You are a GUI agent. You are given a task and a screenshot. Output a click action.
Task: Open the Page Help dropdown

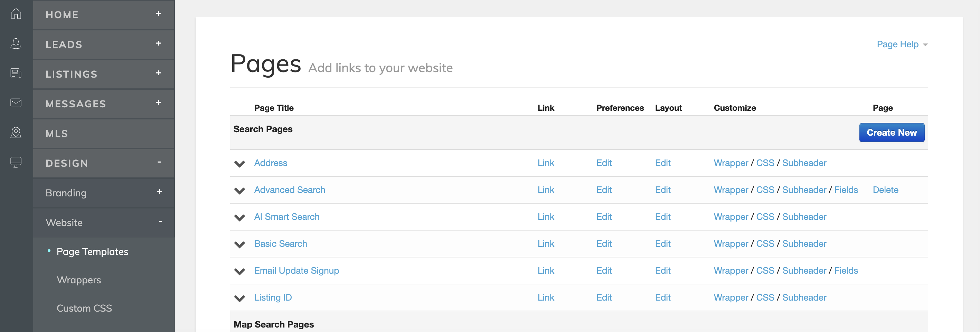point(902,45)
